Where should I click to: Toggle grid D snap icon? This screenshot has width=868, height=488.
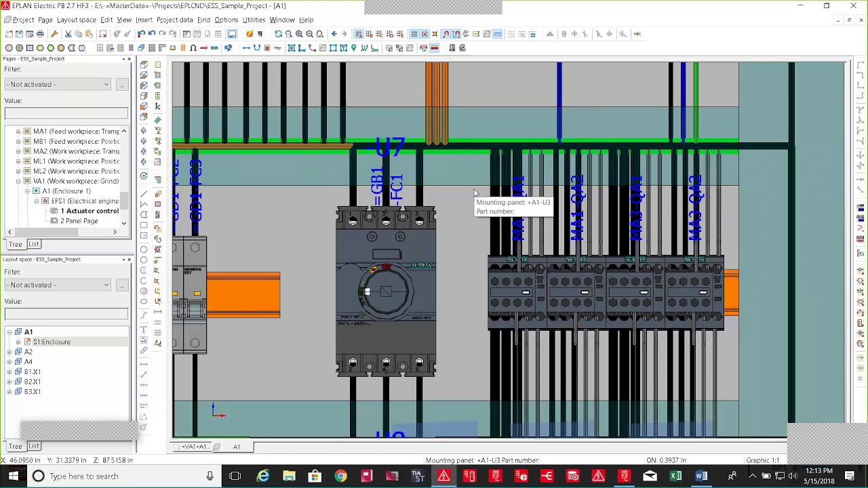pos(389,34)
